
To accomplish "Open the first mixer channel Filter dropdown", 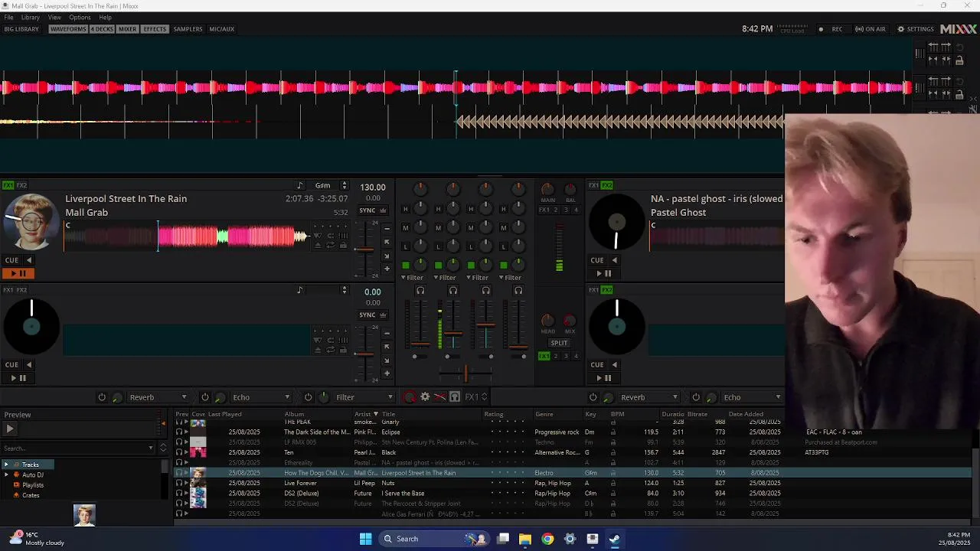I will 412,278.
